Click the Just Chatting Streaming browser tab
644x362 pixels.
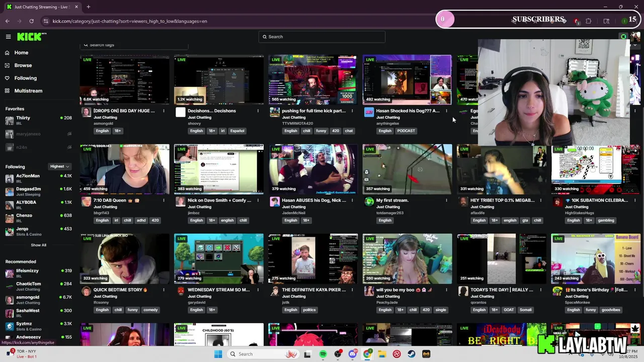[x=42, y=7]
